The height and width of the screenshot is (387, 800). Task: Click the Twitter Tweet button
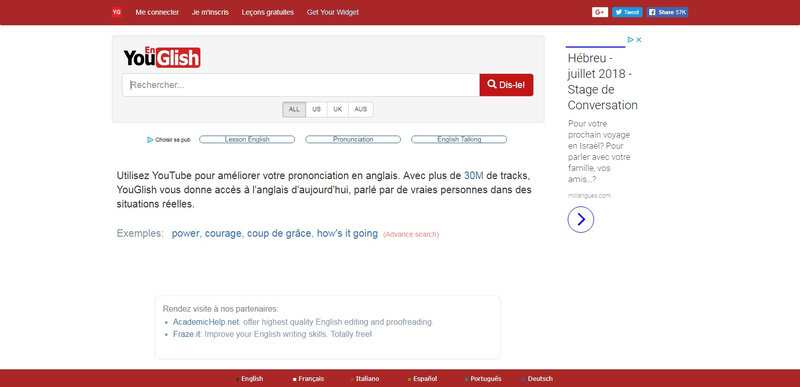click(x=627, y=12)
